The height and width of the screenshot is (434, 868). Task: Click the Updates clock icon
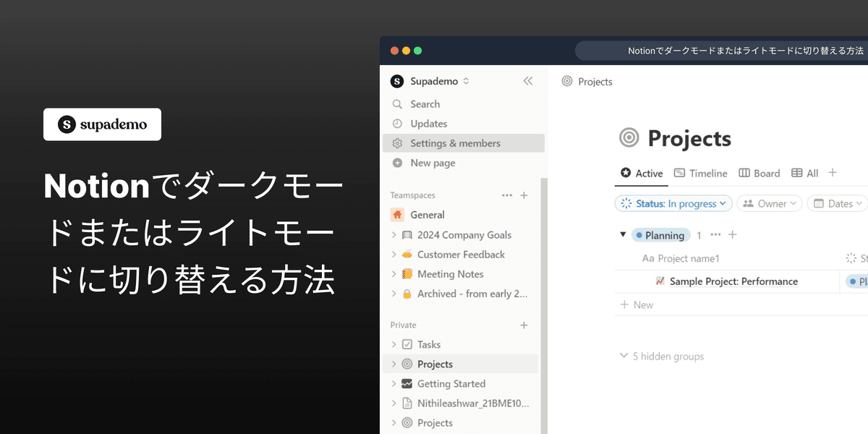point(398,123)
